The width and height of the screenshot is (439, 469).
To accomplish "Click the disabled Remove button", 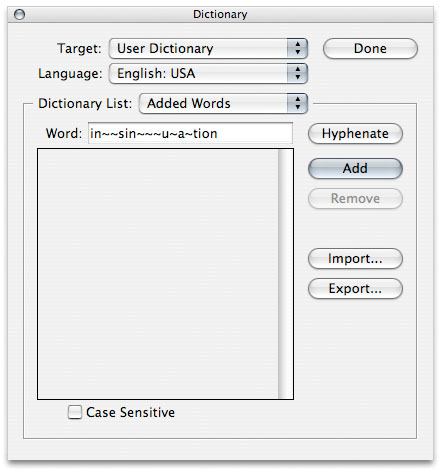I will pos(355,198).
